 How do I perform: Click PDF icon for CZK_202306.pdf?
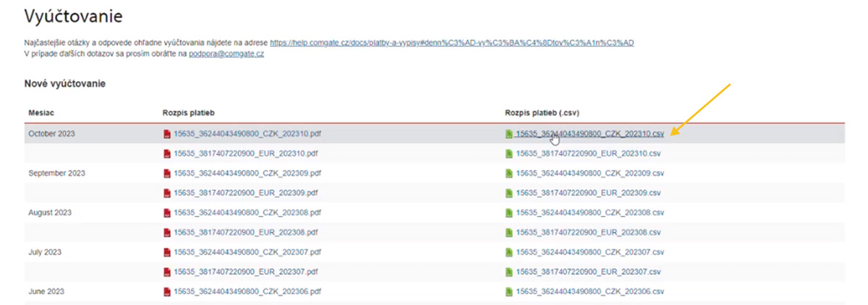pos(168,291)
